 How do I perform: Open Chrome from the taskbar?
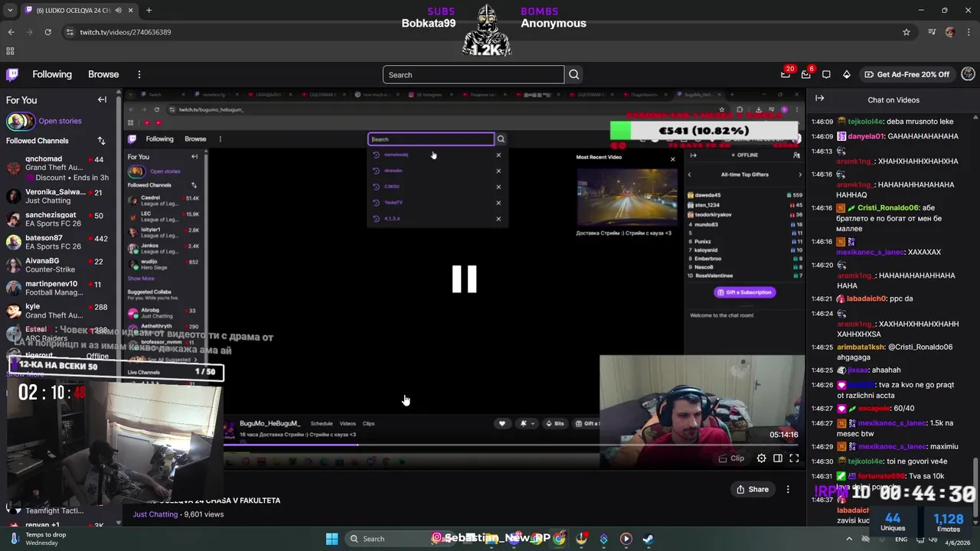pyautogui.click(x=560, y=539)
